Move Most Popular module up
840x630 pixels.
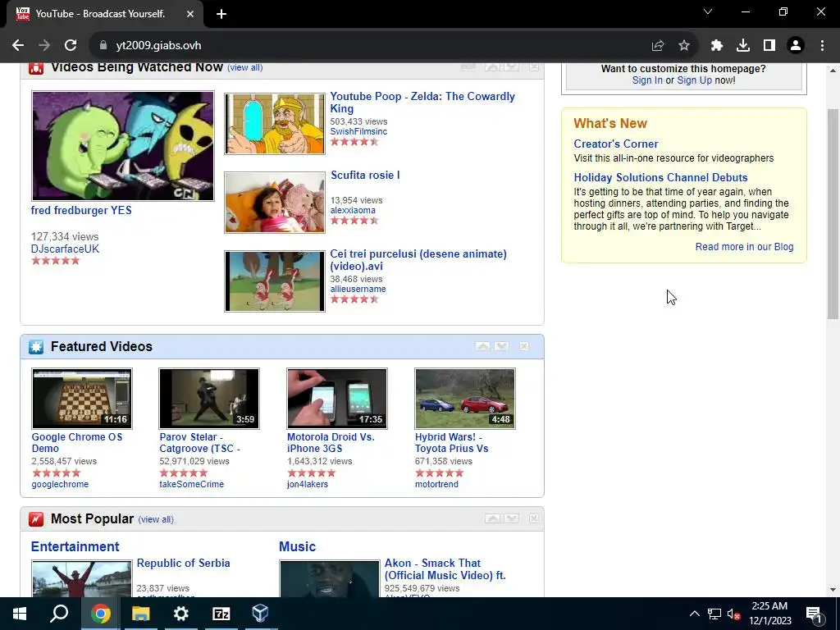click(x=493, y=518)
